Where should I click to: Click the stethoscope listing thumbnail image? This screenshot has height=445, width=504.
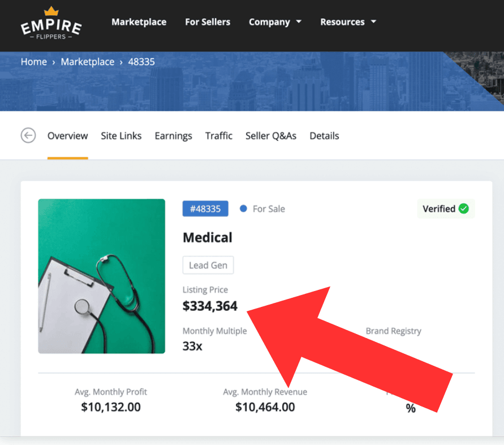[102, 276]
